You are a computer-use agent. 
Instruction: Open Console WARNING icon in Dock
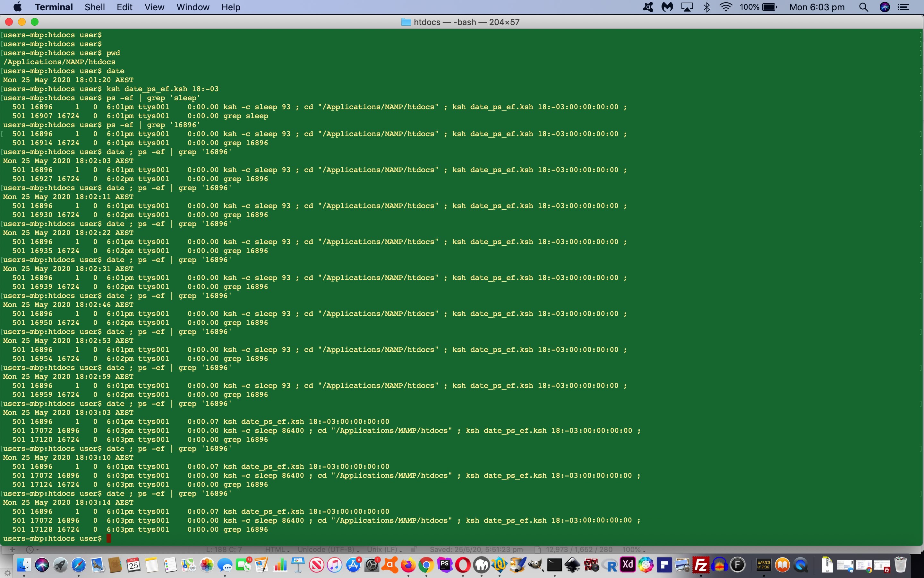(x=764, y=565)
